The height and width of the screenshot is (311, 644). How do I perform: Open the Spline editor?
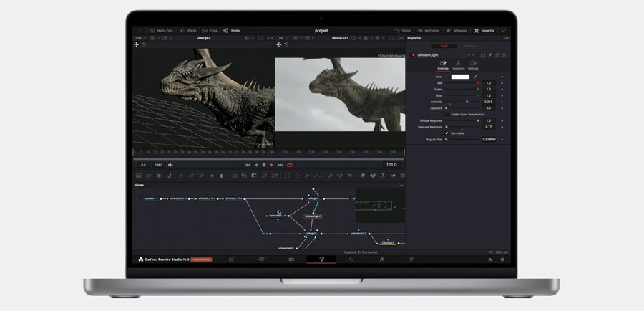(x=402, y=30)
